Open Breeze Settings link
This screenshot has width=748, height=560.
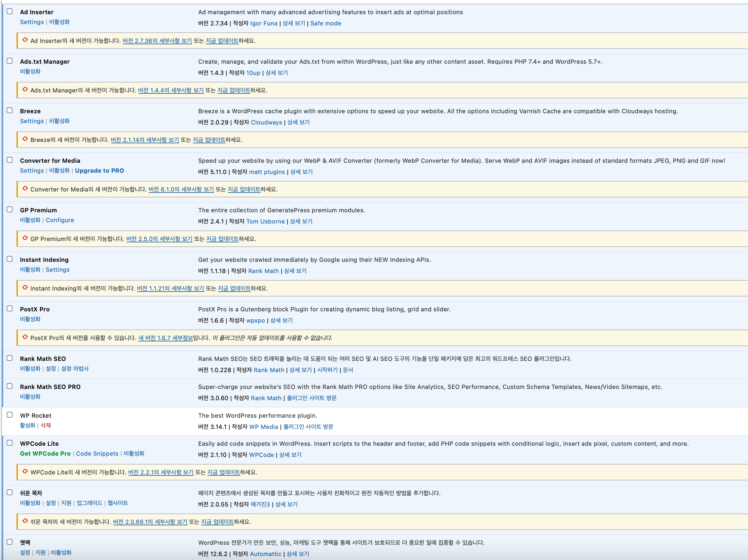coord(32,121)
